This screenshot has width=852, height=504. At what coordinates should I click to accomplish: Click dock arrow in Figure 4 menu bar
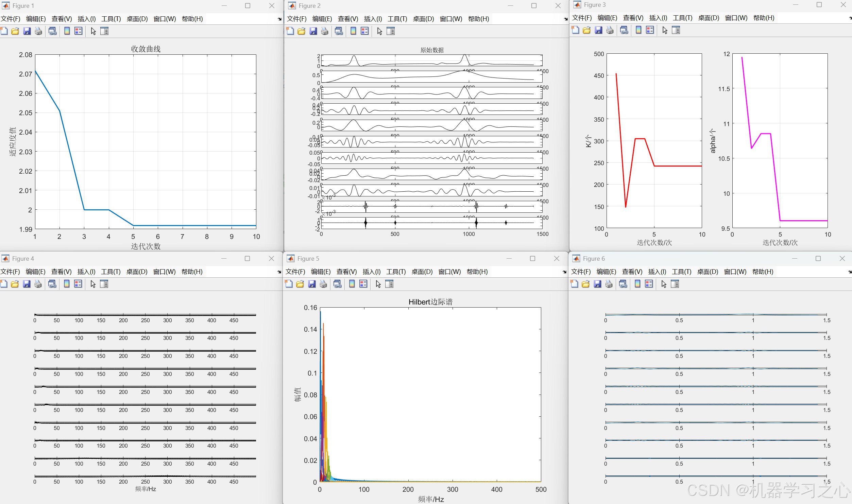click(x=279, y=272)
